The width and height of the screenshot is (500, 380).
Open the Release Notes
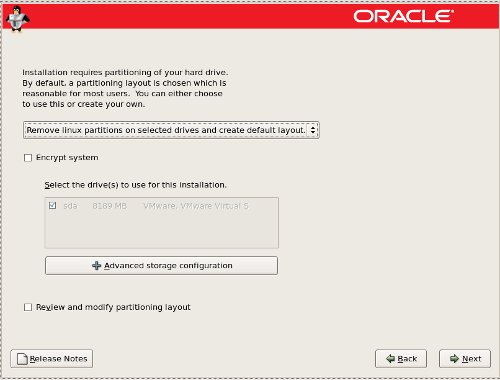click(52, 359)
